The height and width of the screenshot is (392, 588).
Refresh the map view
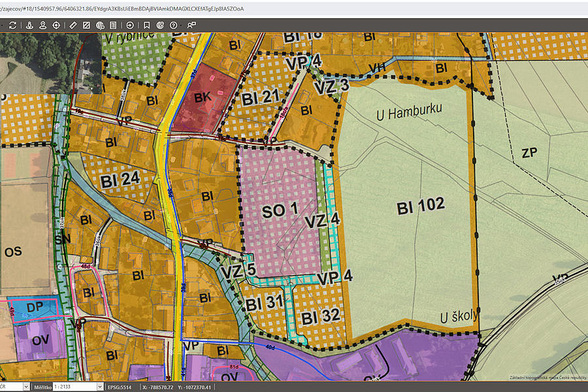(x=13, y=25)
